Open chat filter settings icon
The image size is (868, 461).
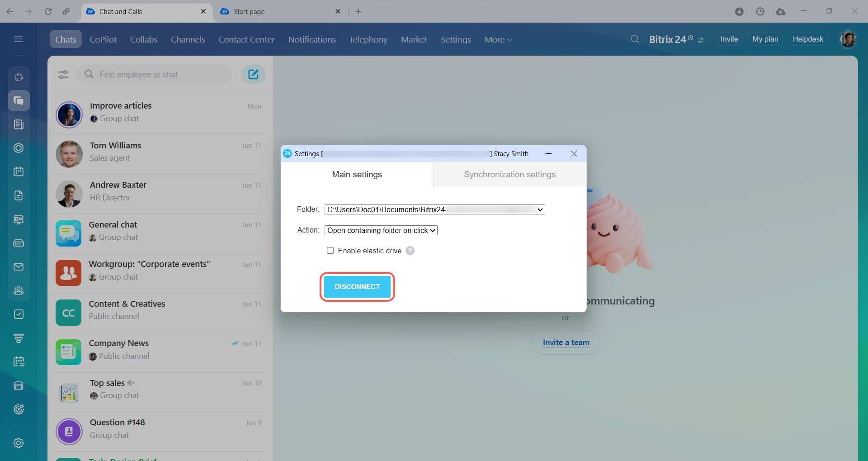coord(63,75)
